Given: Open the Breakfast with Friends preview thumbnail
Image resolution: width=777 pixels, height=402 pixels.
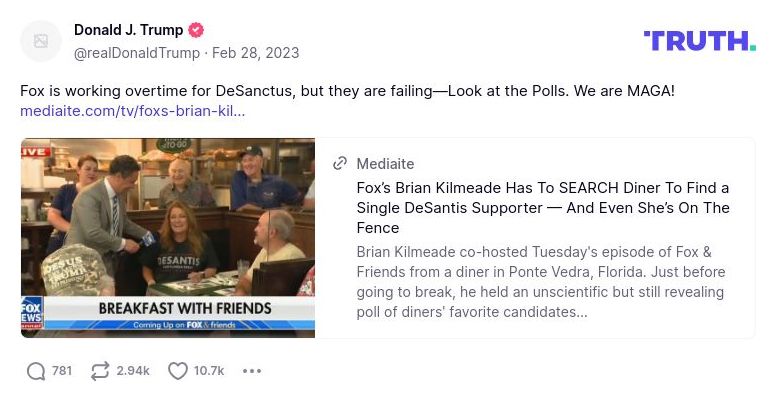Looking at the screenshot, I should 168,238.
